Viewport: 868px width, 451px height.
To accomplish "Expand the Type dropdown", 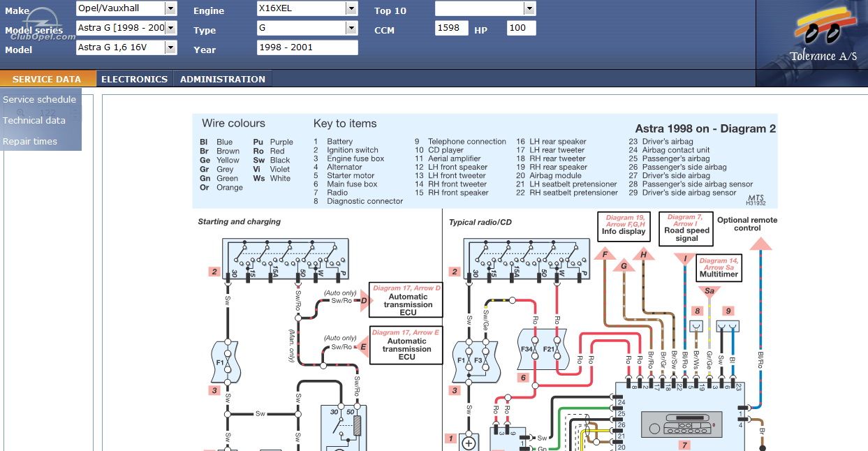I will pos(351,28).
